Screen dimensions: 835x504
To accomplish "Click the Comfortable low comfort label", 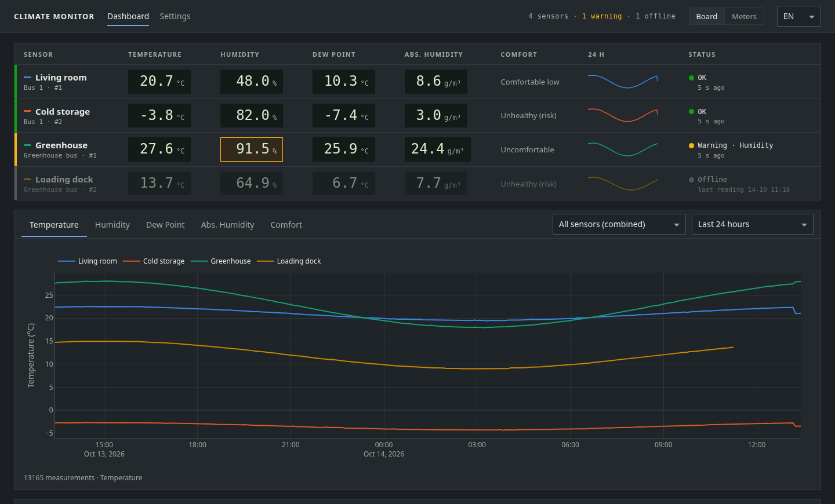I will click(x=530, y=82).
